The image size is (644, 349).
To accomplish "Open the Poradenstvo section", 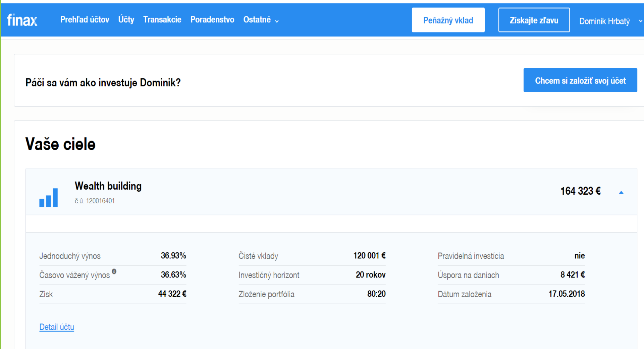I will coord(212,20).
